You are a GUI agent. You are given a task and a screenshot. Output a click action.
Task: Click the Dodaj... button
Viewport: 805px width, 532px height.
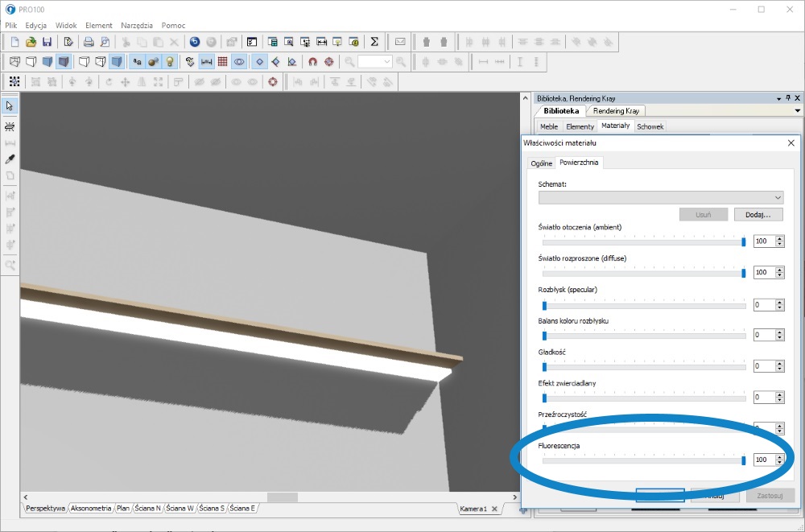coord(758,215)
